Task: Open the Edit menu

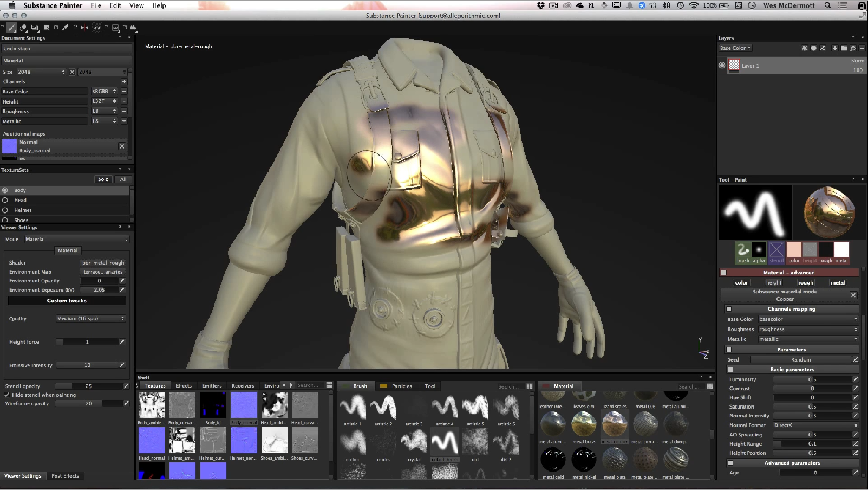Action: [115, 5]
